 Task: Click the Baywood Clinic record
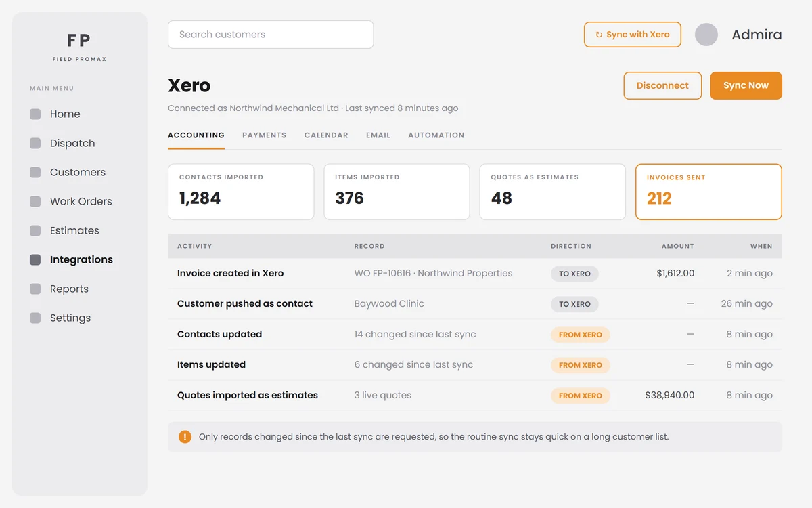coord(389,304)
